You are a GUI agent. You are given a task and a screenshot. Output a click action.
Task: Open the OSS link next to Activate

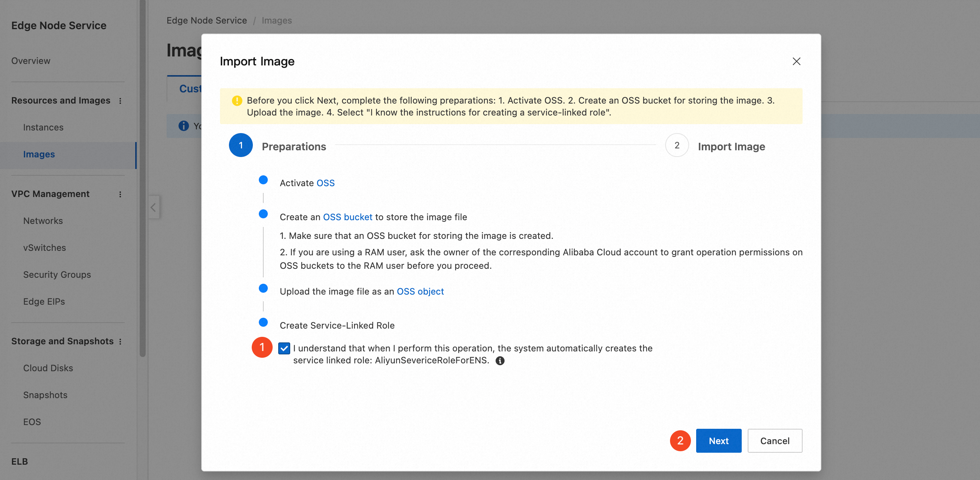click(x=325, y=183)
